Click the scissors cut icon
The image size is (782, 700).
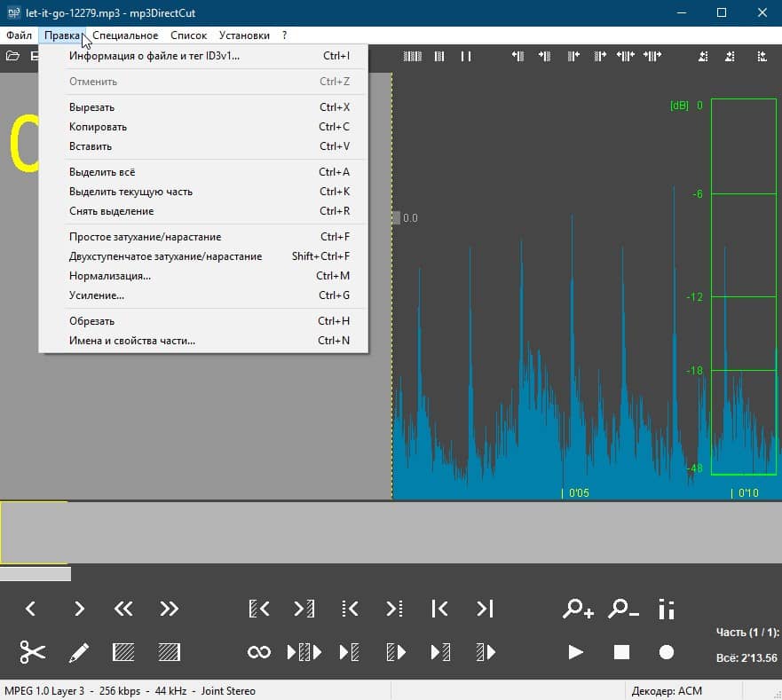tap(33, 652)
